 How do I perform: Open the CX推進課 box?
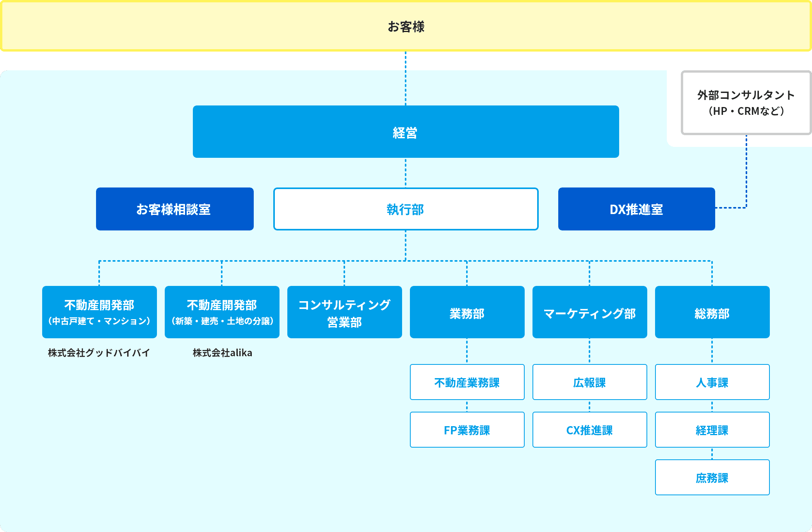click(589, 430)
